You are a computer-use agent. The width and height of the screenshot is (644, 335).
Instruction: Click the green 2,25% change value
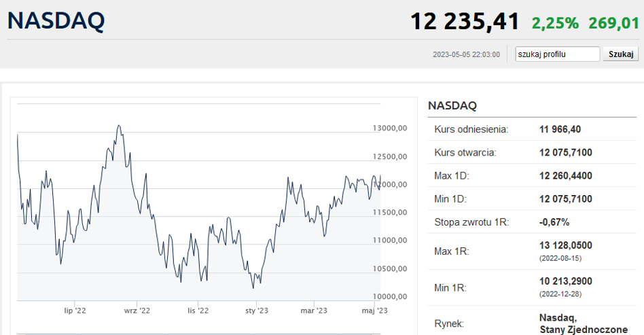click(555, 23)
